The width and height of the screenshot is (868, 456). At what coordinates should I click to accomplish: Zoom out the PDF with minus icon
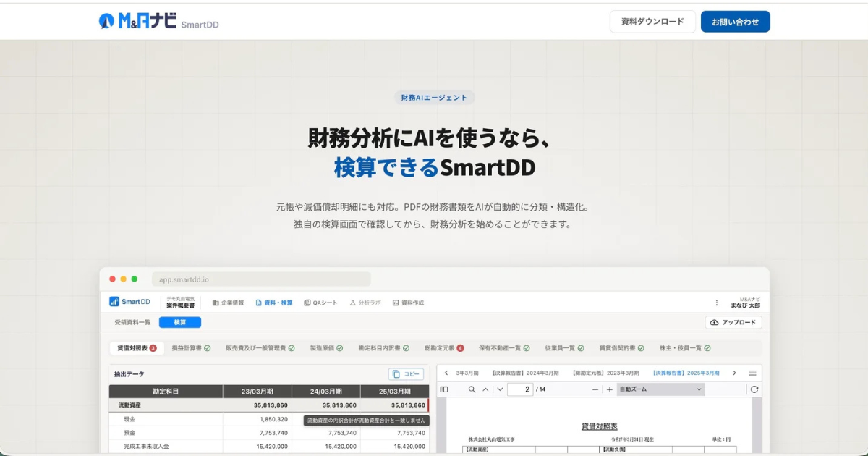(x=595, y=389)
